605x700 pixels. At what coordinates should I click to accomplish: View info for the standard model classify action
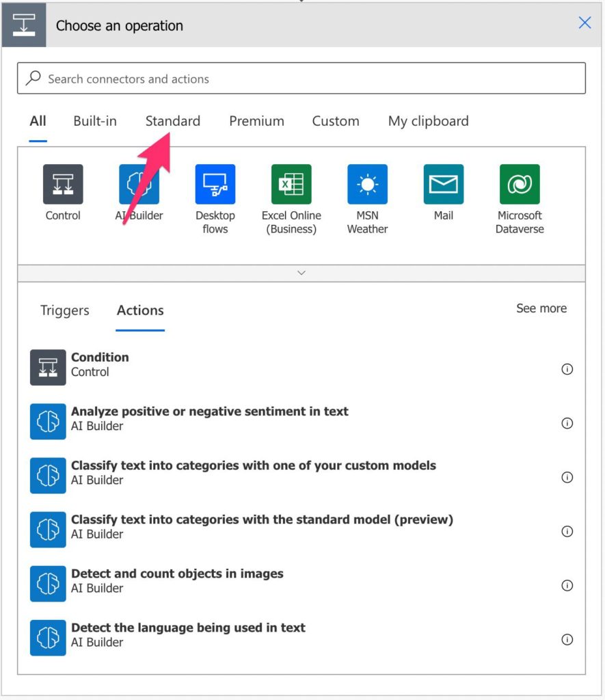567,531
